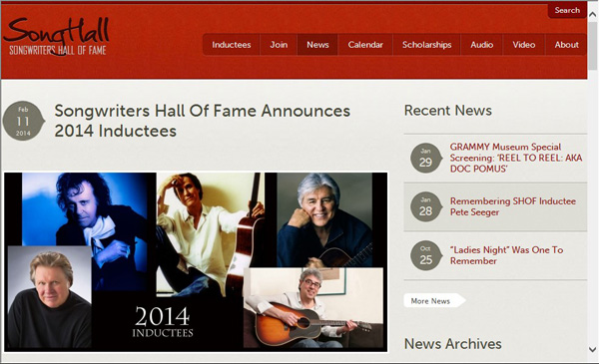The image size is (599, 364).
Task: Click the More News button
Action: [434, 301]
